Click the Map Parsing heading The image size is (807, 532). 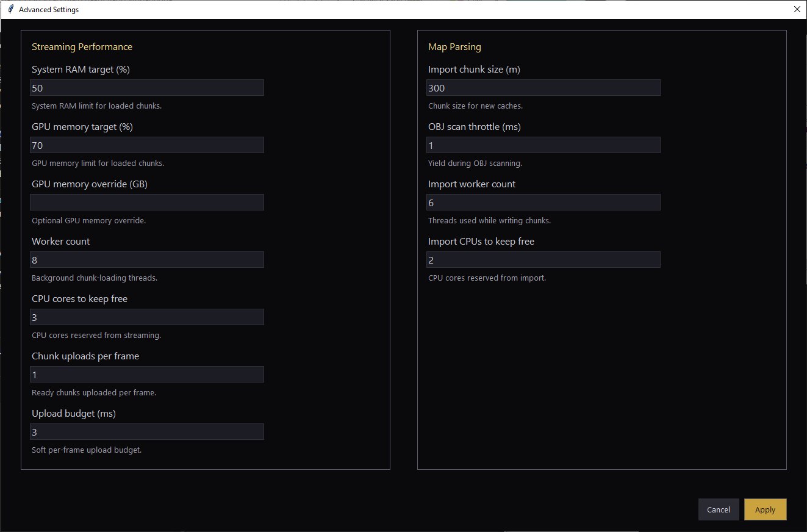[454, 47]
